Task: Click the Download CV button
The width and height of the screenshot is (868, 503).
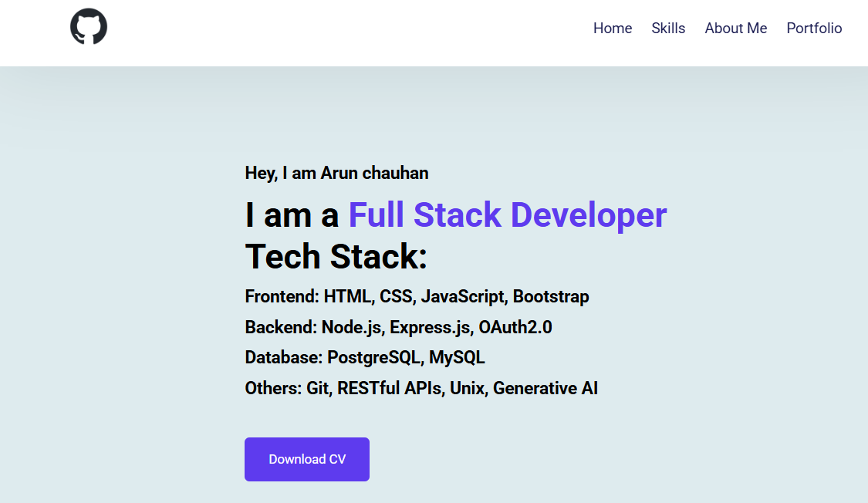Action: click(307, 459)
